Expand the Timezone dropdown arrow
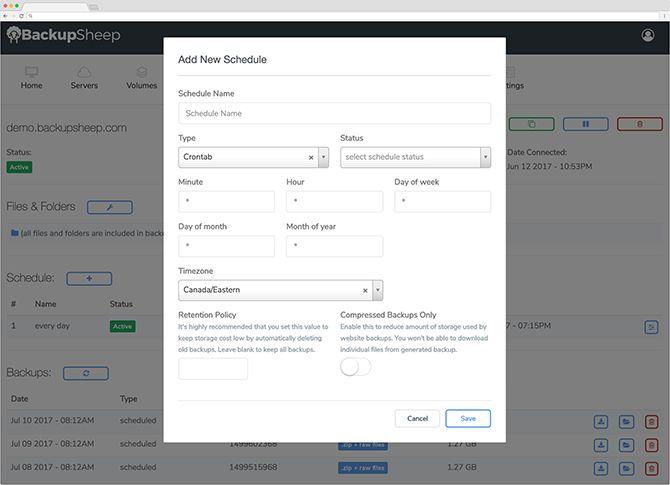Screen dimensions: 670x485 (x=377, y=291)
